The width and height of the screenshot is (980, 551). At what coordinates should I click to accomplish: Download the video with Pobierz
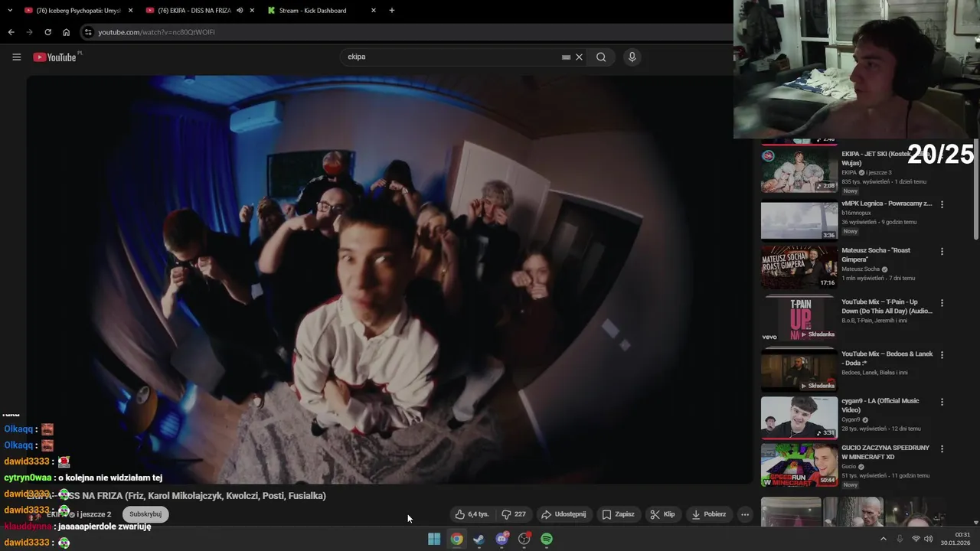point(708,514)
